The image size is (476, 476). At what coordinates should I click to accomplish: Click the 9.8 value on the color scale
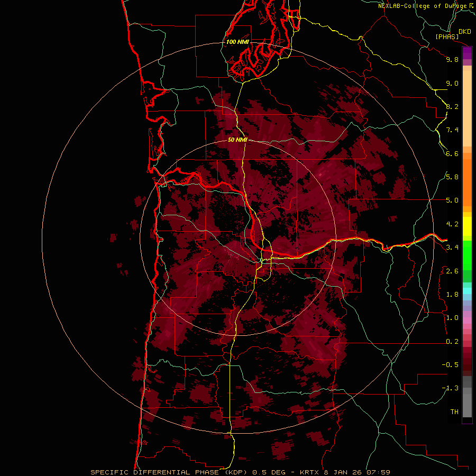452,59
